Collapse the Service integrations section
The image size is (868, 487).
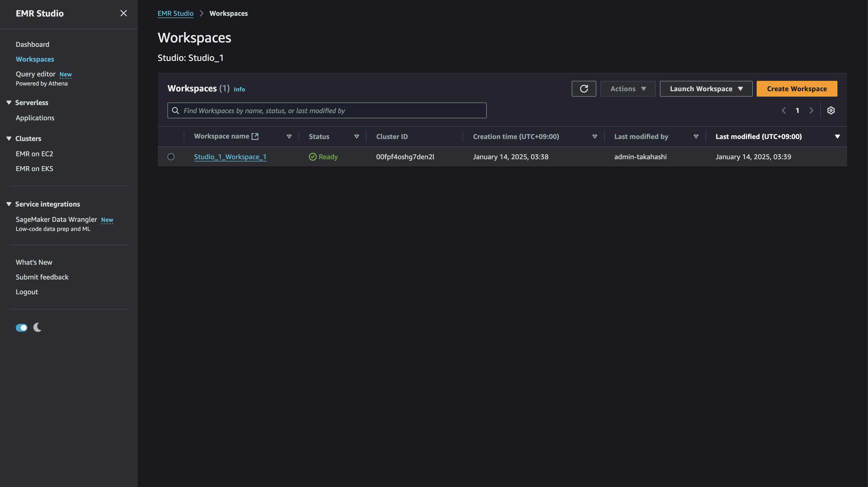(x=9, y=204)
